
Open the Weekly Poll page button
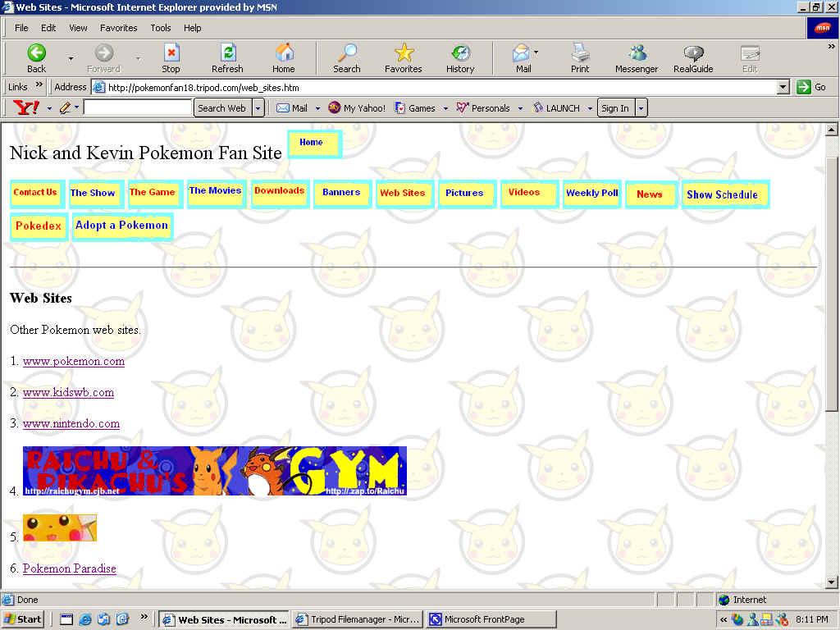[592, 194]
